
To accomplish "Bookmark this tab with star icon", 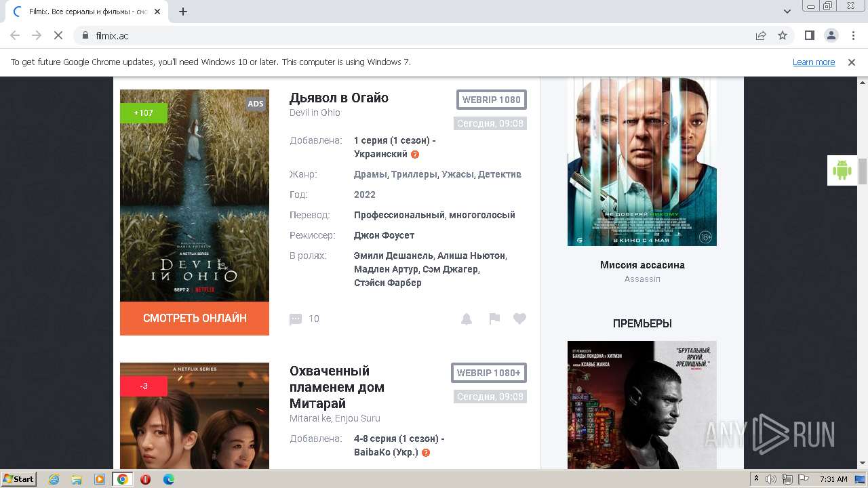I will point(783,35).
